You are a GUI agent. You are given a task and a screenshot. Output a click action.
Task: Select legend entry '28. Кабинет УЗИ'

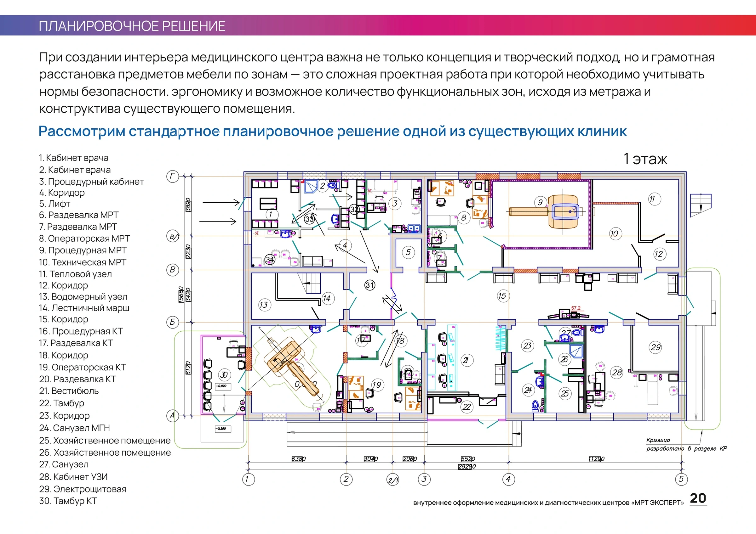73,476
